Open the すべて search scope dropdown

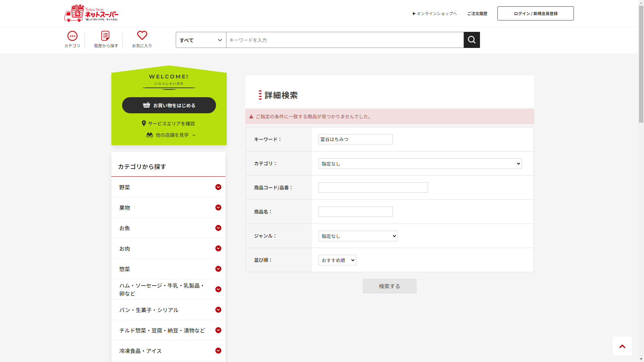click(x=201, y=40)
